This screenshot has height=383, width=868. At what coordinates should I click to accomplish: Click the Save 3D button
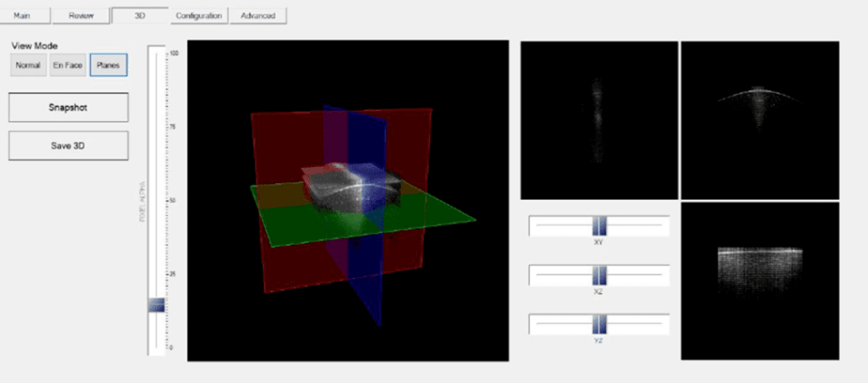(68, 146)
